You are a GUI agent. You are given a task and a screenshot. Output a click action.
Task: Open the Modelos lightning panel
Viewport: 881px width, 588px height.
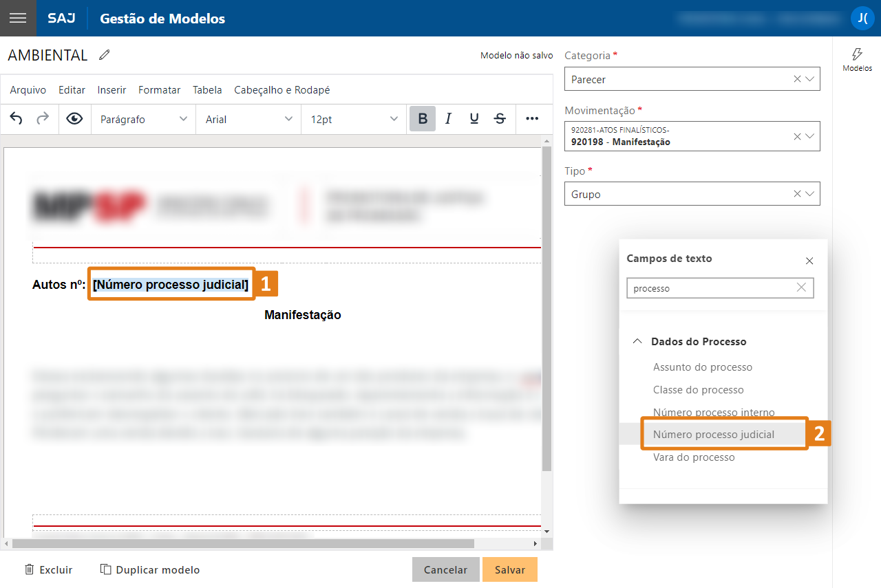(x=857, y=59)
